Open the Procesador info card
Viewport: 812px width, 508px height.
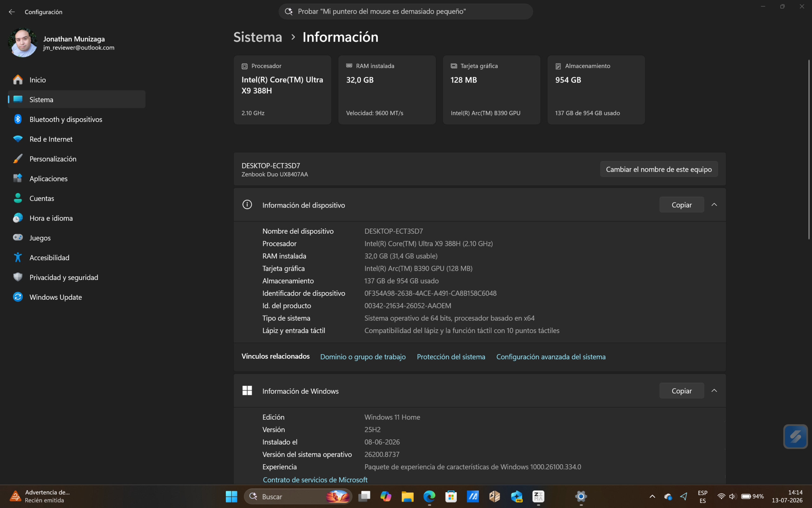pyautogui.click(x=283, y=90)
